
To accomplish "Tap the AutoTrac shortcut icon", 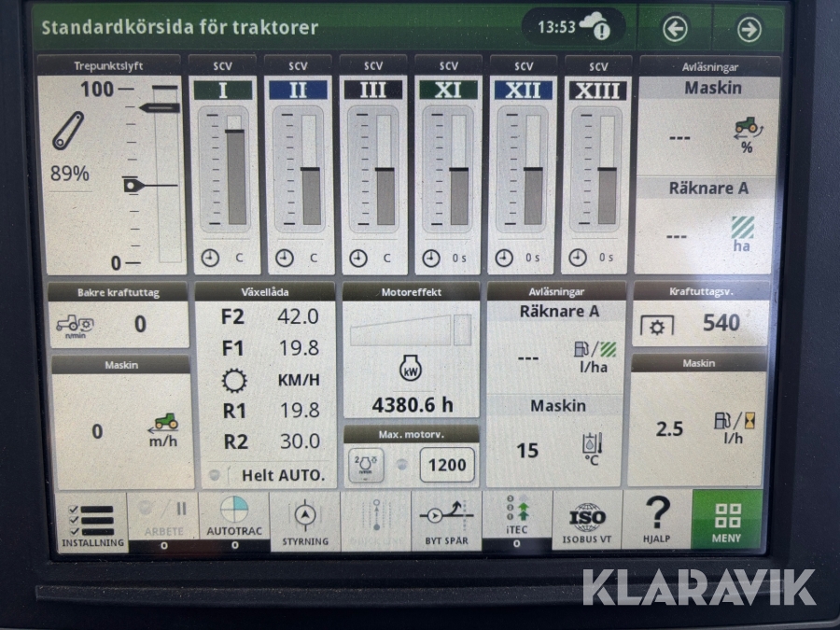I will pos(234,521).
